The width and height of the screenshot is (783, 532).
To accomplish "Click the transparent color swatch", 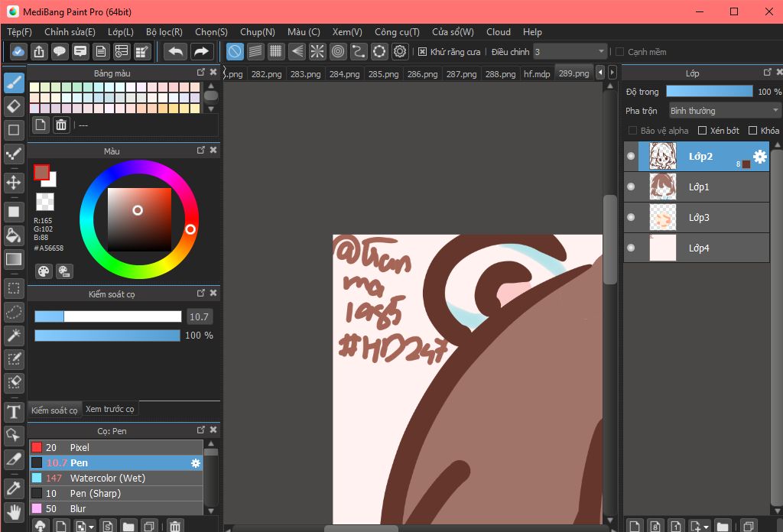I will (45, 202).
